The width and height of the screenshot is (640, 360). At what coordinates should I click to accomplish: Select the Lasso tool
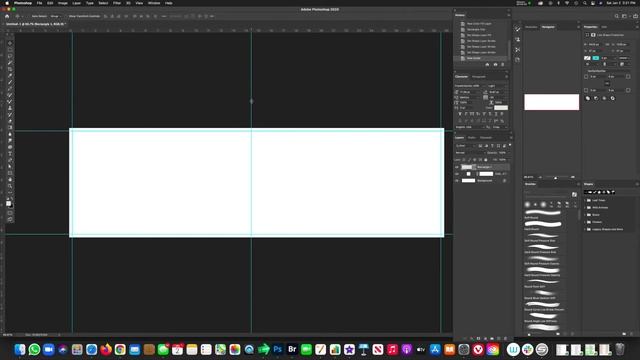10,56
